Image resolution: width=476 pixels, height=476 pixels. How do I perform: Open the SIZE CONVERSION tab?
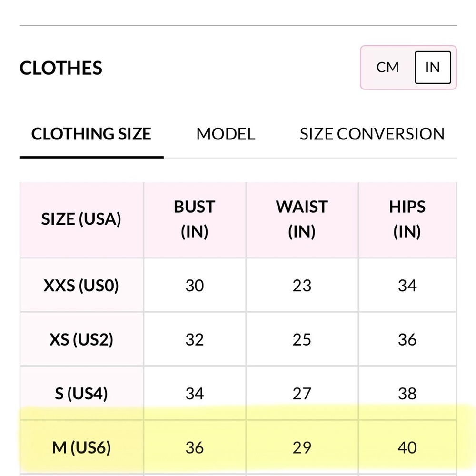[x=372, y=134]
